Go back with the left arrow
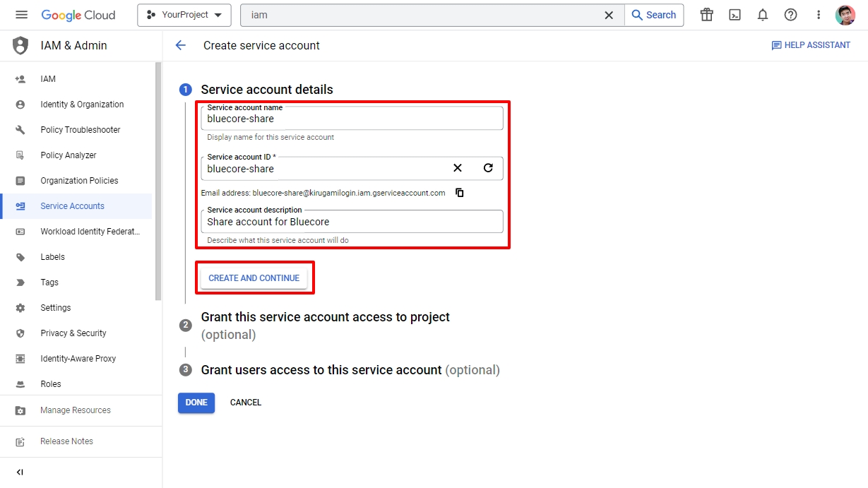The height and width of the screenshot is (488, 868). coord(181,45)
